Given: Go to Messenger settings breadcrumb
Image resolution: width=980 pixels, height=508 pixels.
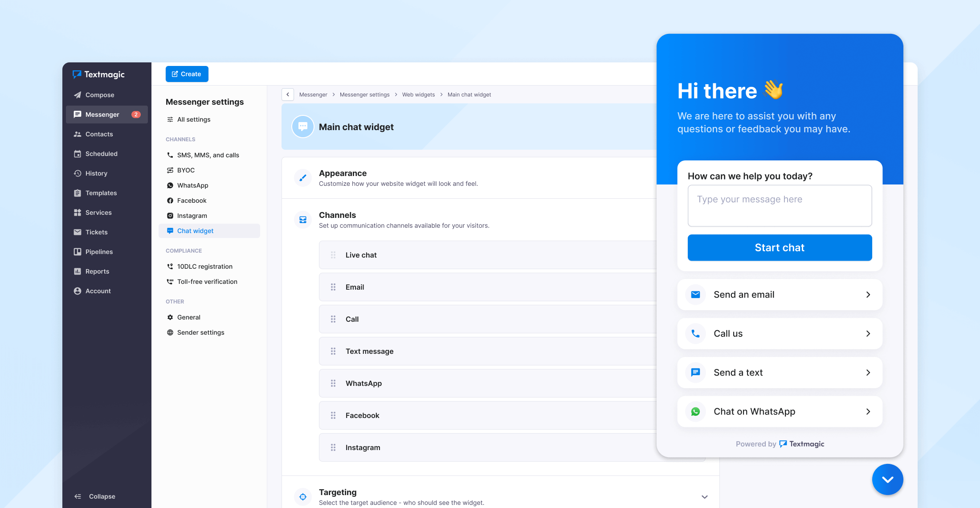Looking at the screenshot, I should 364,94.
